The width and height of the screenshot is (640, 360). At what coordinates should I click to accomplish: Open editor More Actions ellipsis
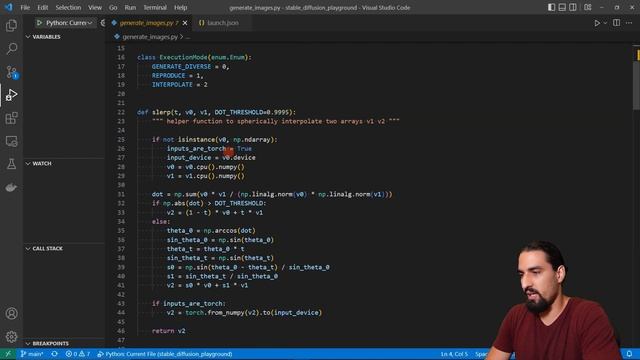click(629, 23)
